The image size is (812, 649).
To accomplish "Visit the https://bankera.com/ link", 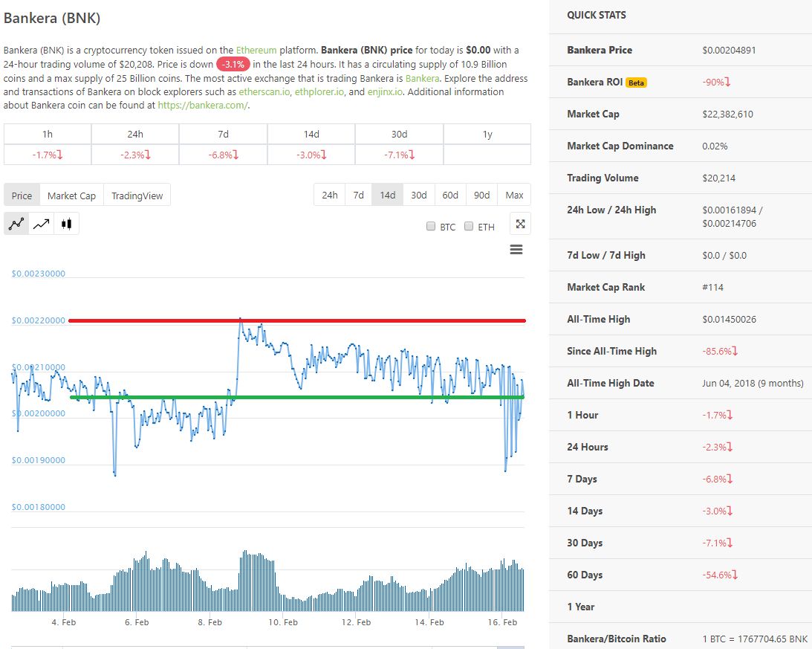I will (x=203, y=106).
